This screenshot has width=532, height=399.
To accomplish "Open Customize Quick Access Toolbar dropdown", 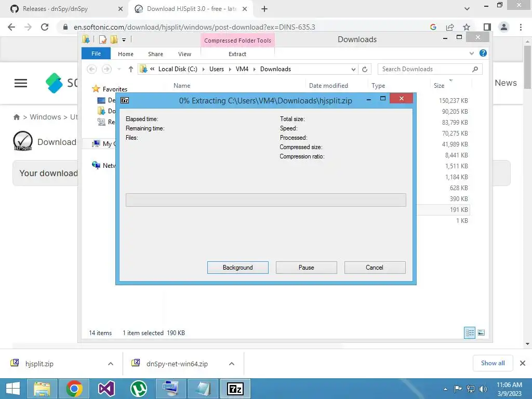I will 124,40.
